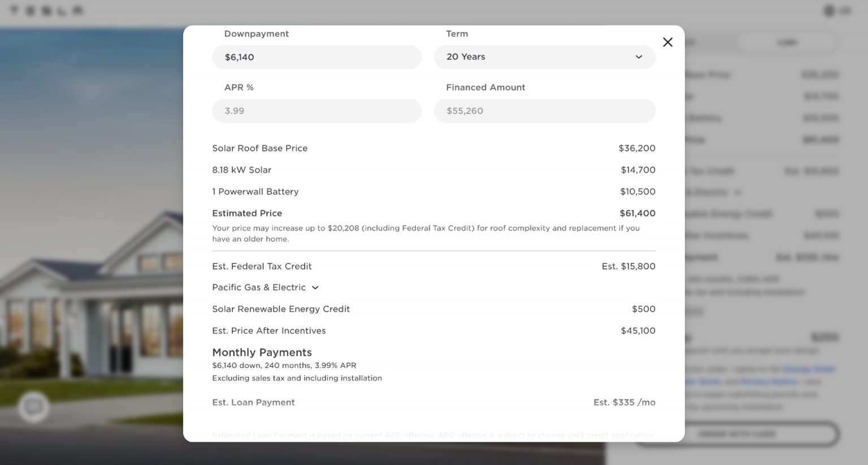Viewport: 868px width, 465px height.
Task: Click the Monthly Payments heading
Action: pos(262,353)
